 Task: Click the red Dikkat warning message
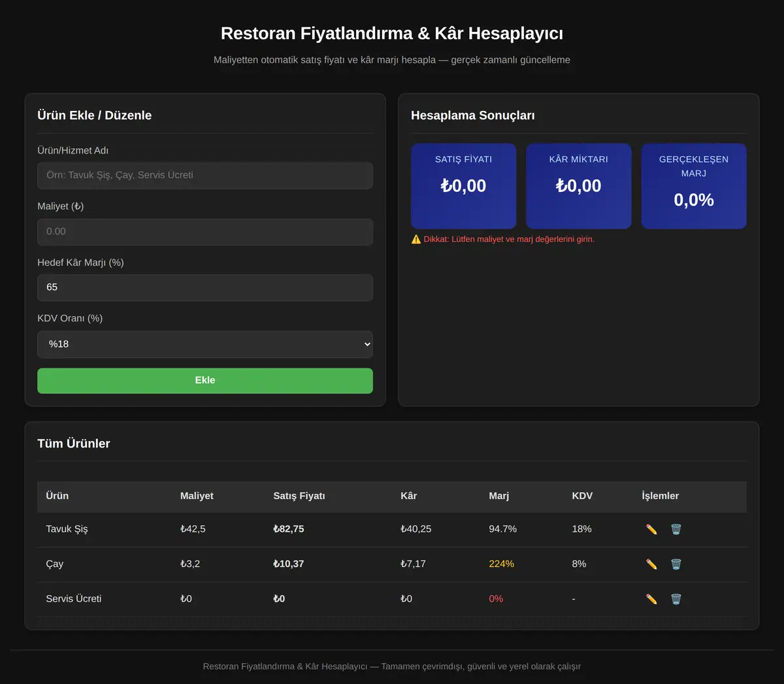[503, 239]
